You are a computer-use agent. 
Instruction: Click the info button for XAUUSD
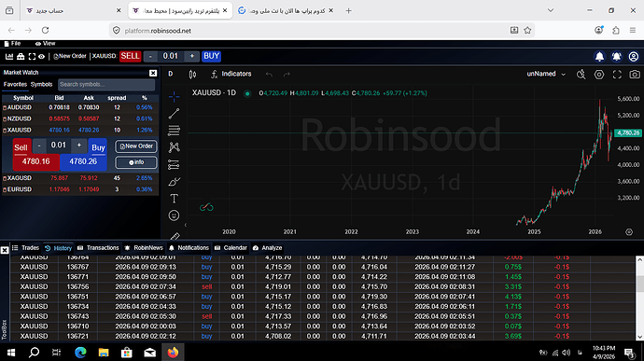click(136, 162)
